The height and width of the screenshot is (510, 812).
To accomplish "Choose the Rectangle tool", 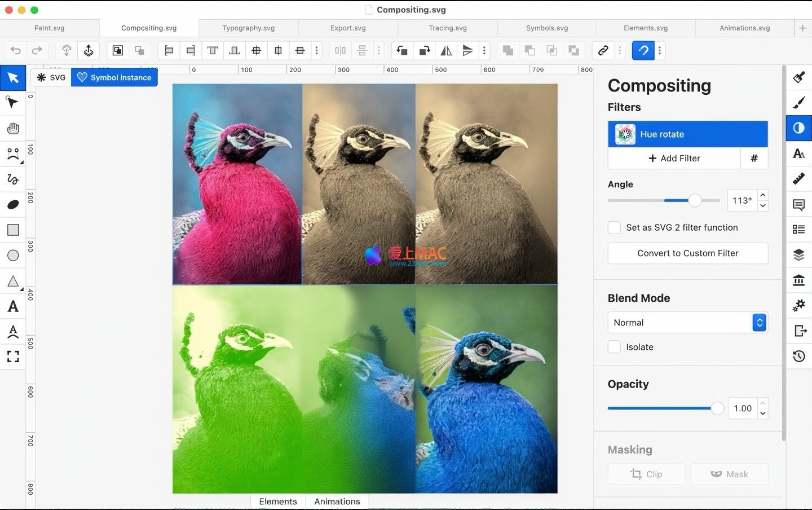I will [13, 230].
